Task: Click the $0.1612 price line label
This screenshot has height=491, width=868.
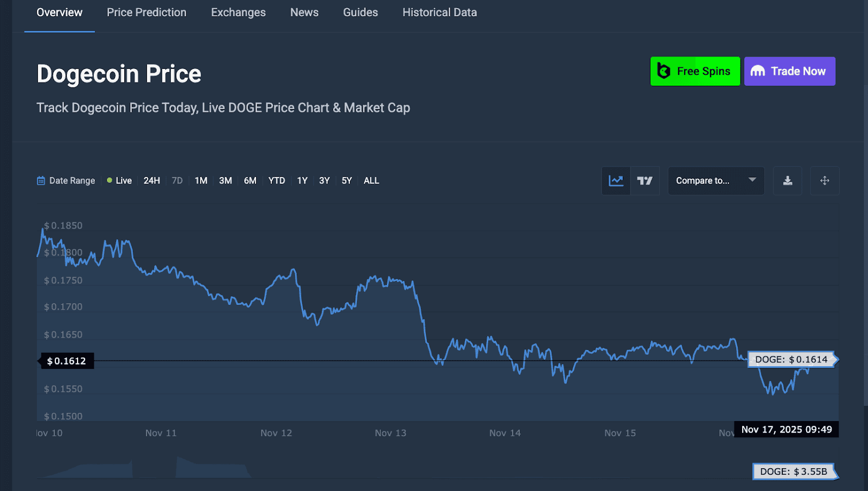Action: tap(67, 361)
